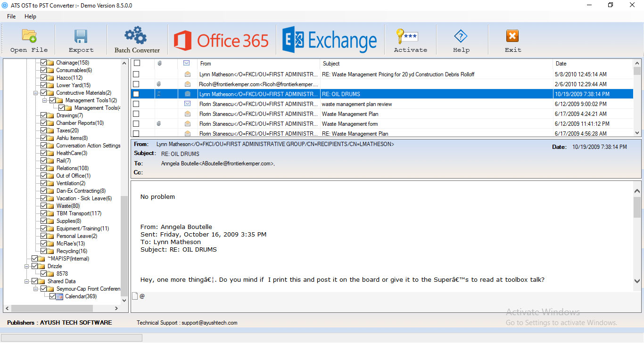Open the File menu
The height and width of the screenshot is (343, 644).
click(11, 16)
